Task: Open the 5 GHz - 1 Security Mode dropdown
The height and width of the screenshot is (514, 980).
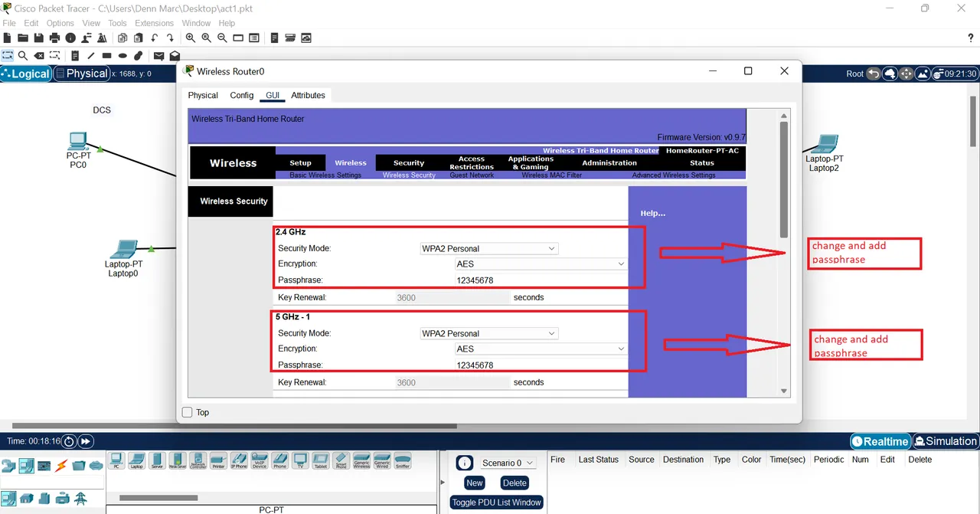Action: coord(489,333)
